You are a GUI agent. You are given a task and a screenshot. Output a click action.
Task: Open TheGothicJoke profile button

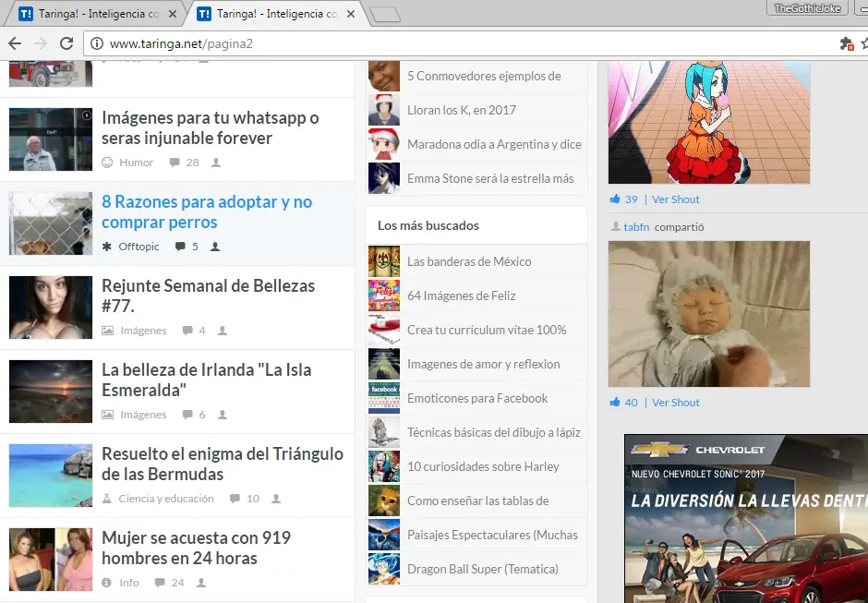[807, 7]
